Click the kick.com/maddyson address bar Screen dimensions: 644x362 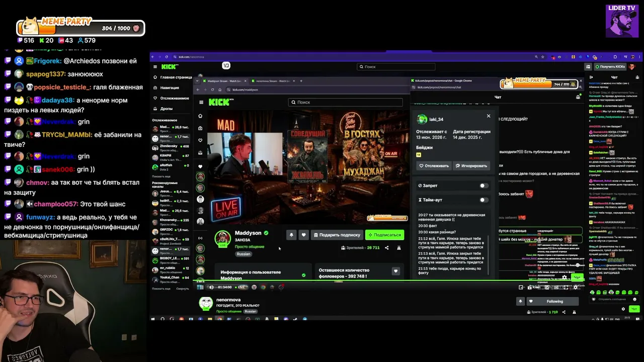coord(317,89)
